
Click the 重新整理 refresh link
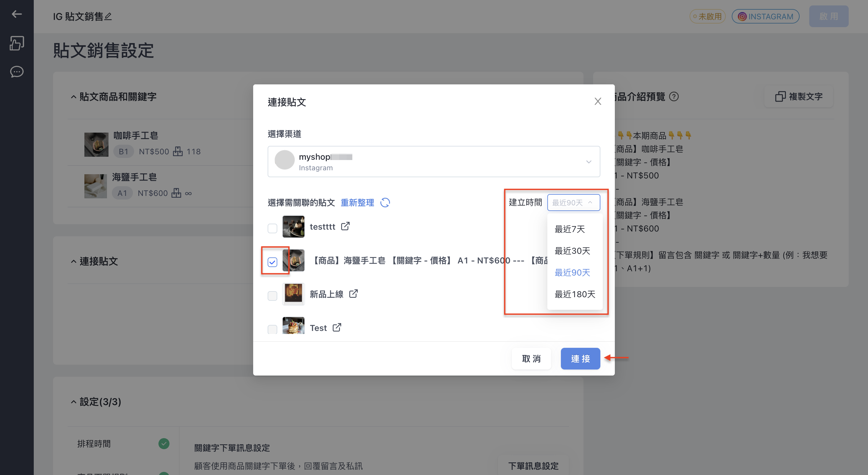(357, 203)
